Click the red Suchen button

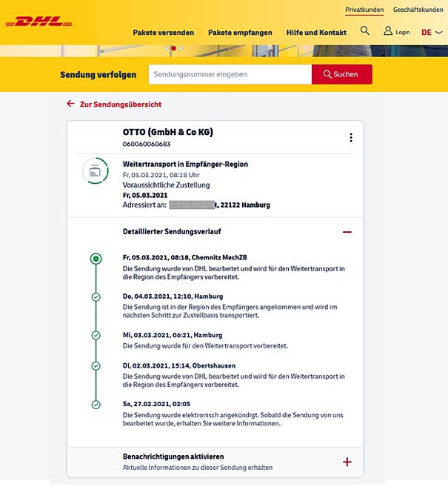(342, 74)
